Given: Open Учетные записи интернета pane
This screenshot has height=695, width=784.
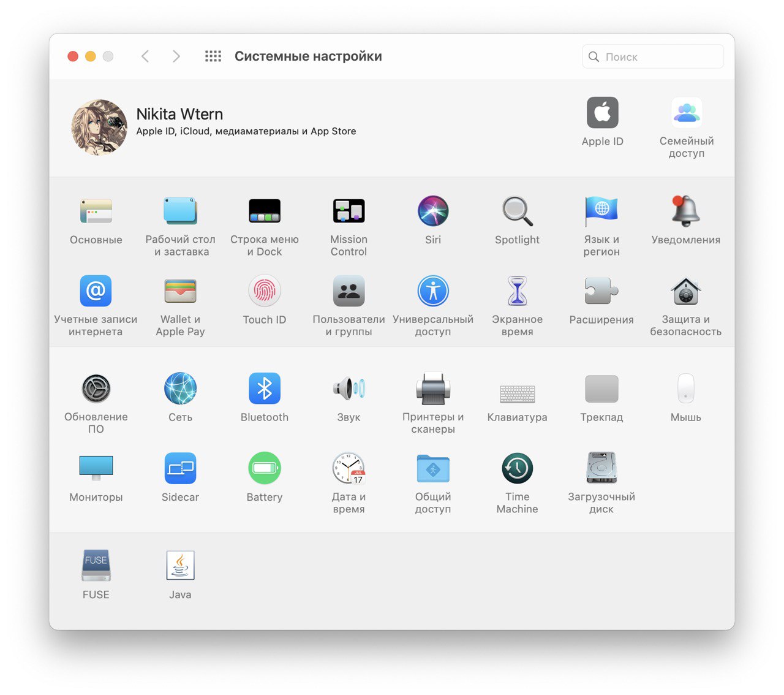Looking at the screenshot, I should pyautogui.click(x=96, y=291).
